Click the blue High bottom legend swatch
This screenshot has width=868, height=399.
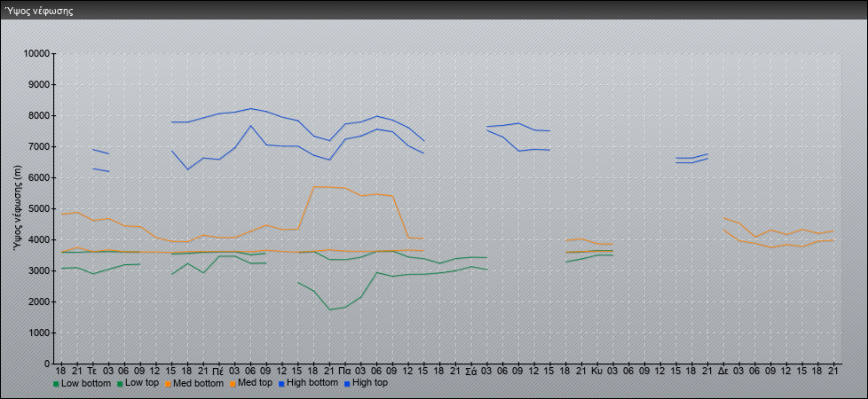283,384
